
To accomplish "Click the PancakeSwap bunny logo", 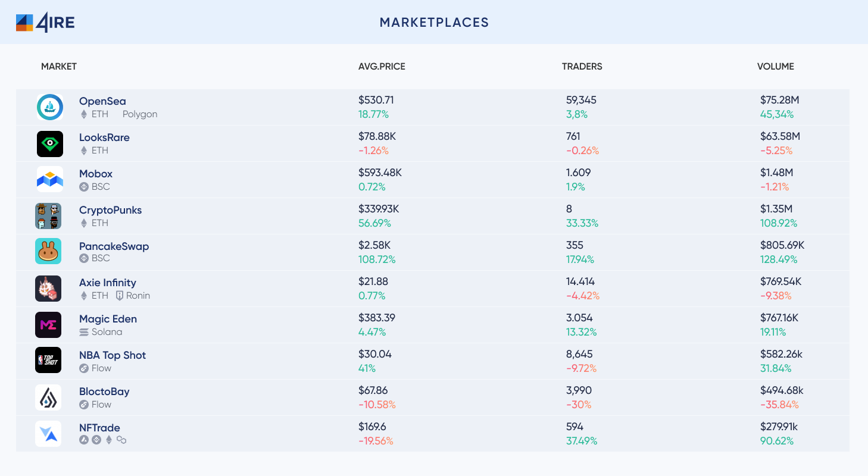I will pyautogui.click(x=48, y=252).
